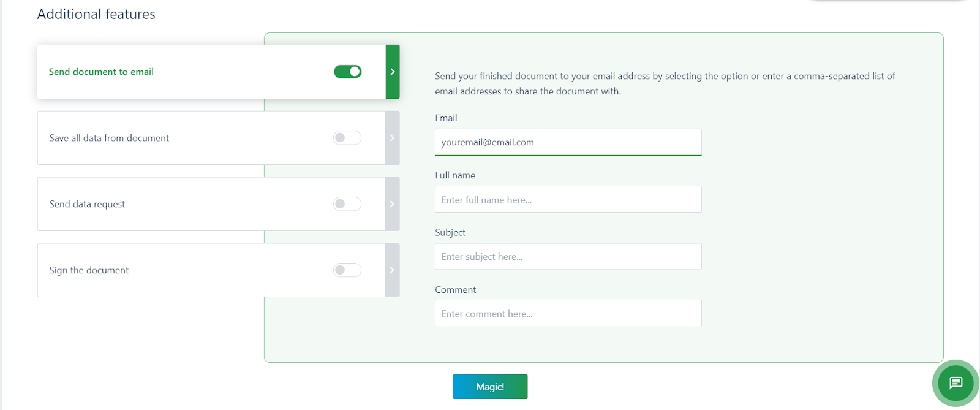
Task: Click the green chevron beside Send document to email
Action: tap(393, 72)
